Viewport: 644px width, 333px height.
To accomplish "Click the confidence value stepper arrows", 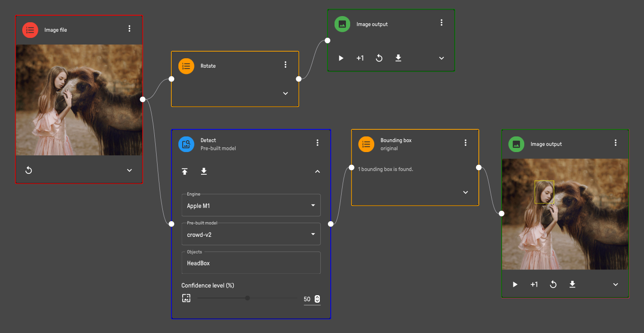I will coord(317,299).
